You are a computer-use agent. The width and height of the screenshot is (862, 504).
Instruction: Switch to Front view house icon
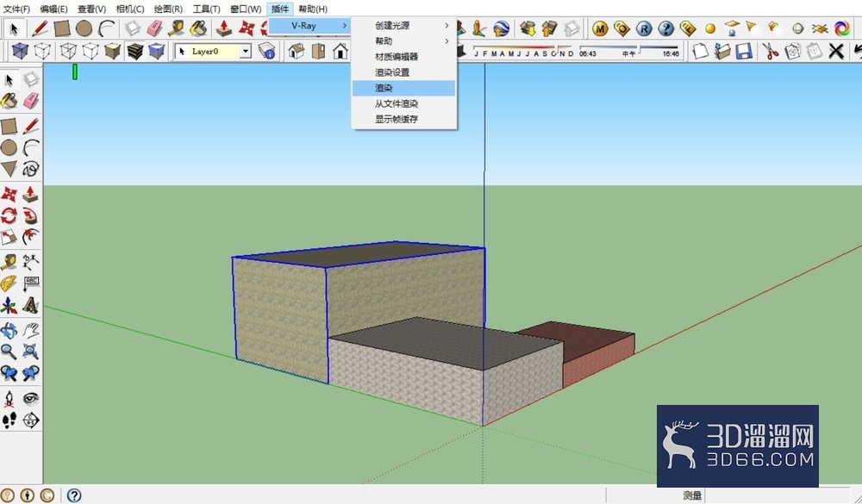(x=340, y=51)
